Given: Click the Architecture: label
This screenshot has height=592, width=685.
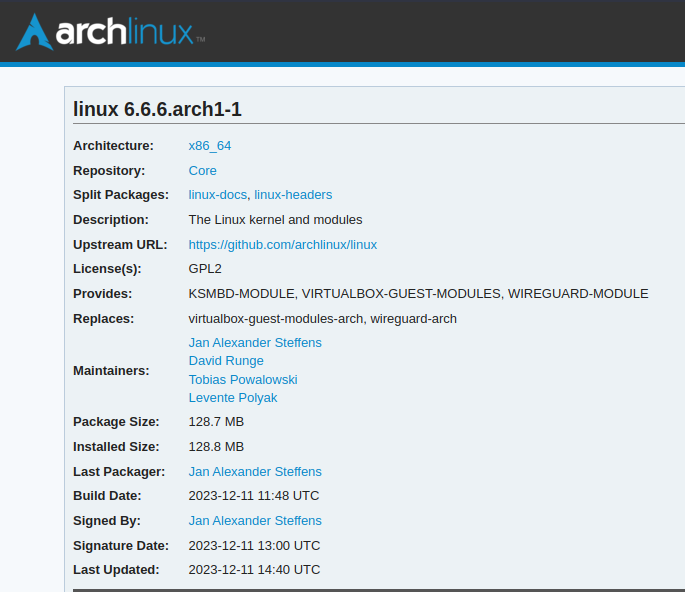Looking at the screenshot, I should click(113, 145).
